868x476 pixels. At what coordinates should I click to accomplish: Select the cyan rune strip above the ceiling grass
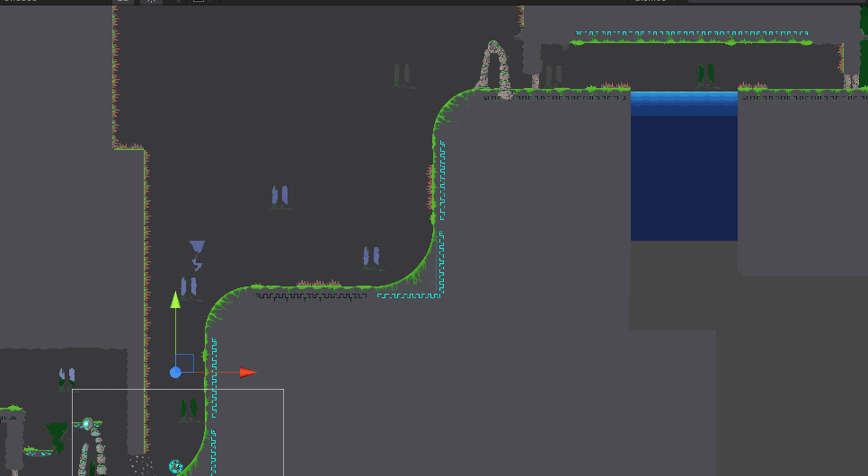click(x=692, y=33)
